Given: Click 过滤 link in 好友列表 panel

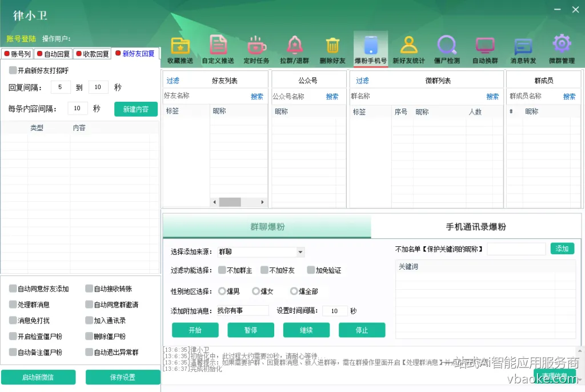Looking at the screenshot, I should pyautogui.click(x=173, y=81).
